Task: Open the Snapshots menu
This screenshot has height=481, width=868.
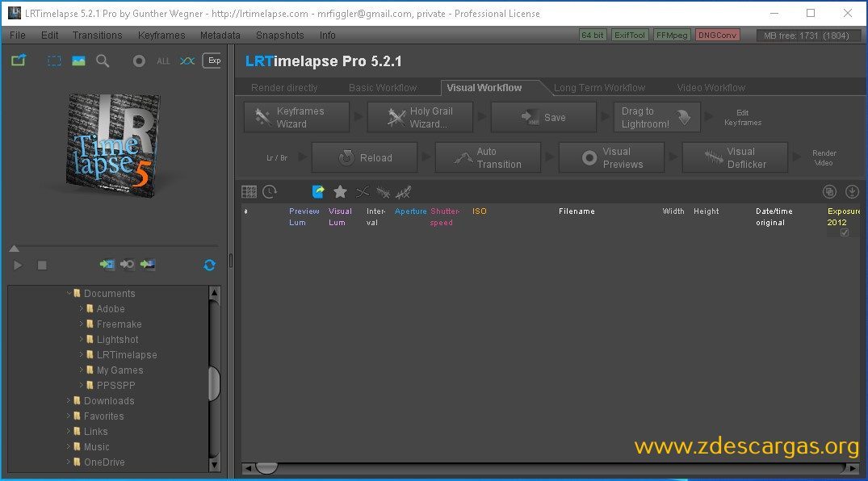Action: pyautogui.click(x=279, y=35)
